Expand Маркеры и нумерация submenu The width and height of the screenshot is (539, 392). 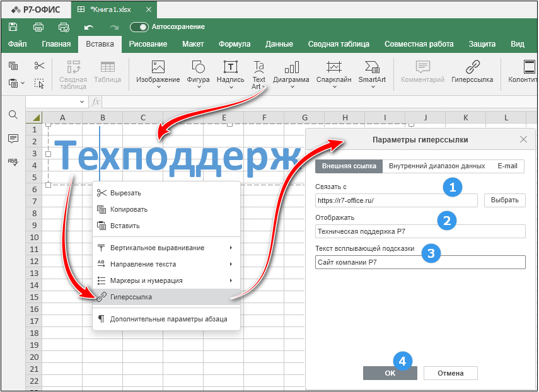pyautogui.click(x=166, y=280)
